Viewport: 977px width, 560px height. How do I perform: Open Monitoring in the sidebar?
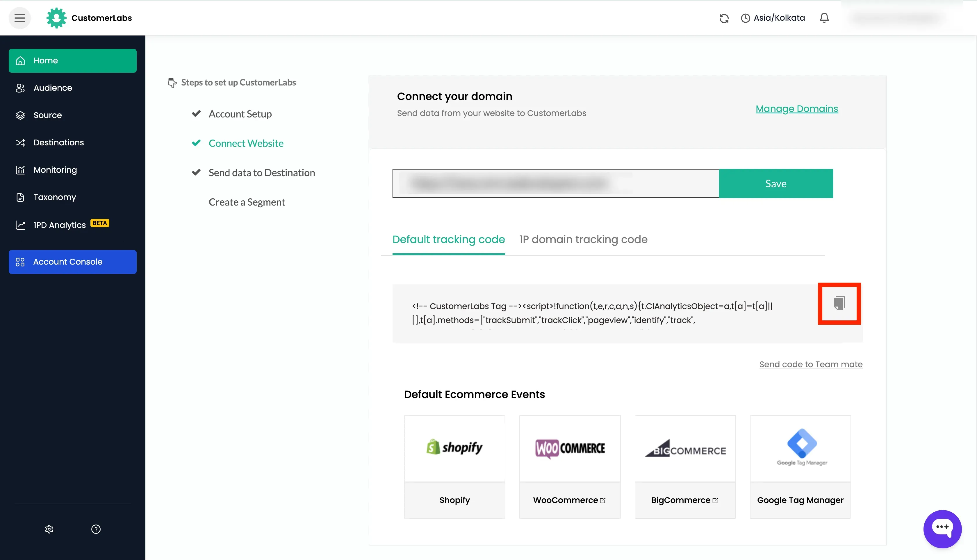(x=73, y=170)
